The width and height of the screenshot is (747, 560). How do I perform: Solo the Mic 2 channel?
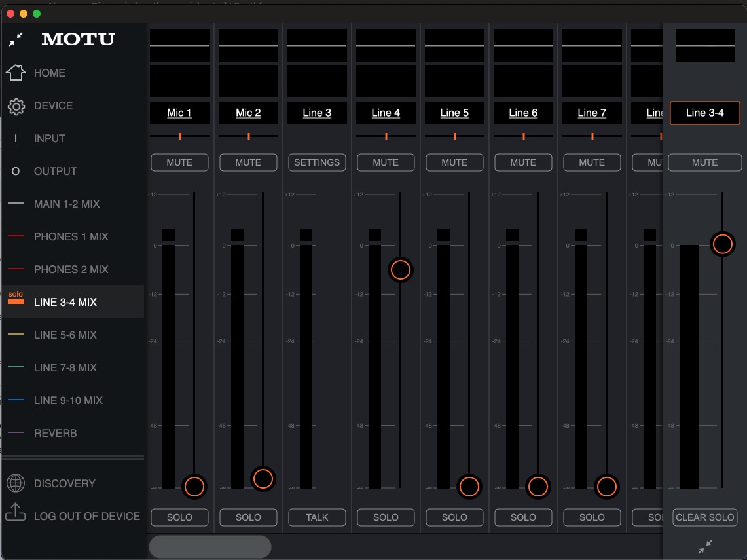[248, 517]
